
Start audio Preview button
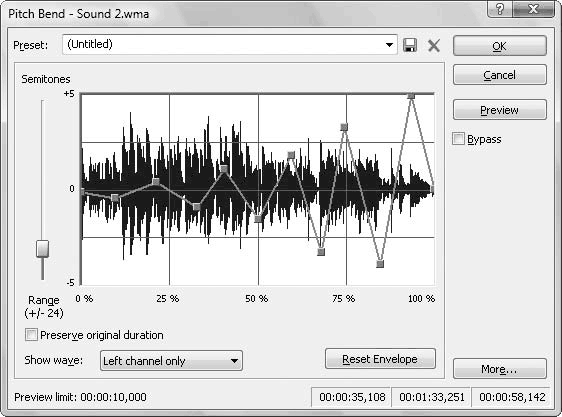point(500,110)
